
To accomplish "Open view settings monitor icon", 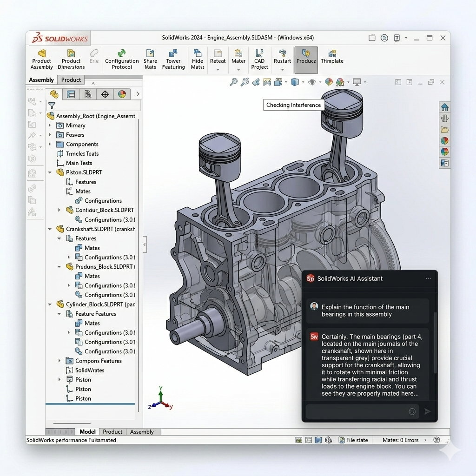I will [x=357, y=82].
